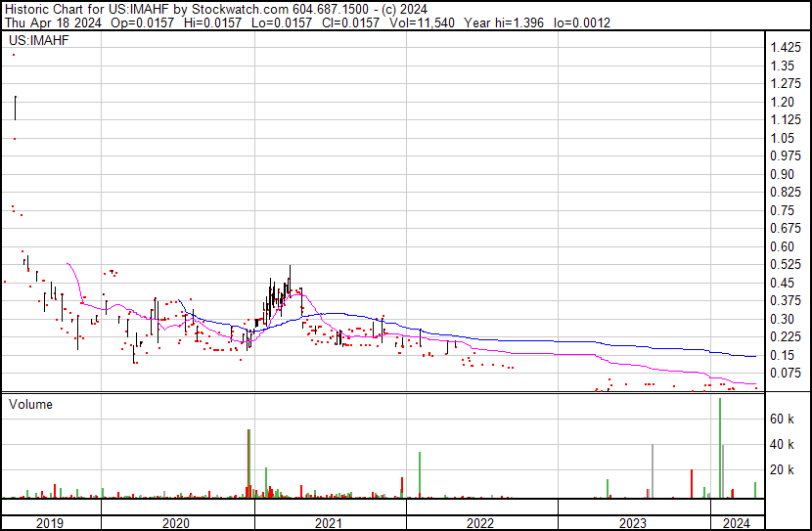Click the 0.375 price axis value
The width and height of the screenshot is (812, 531).
[x=786, y=300]
